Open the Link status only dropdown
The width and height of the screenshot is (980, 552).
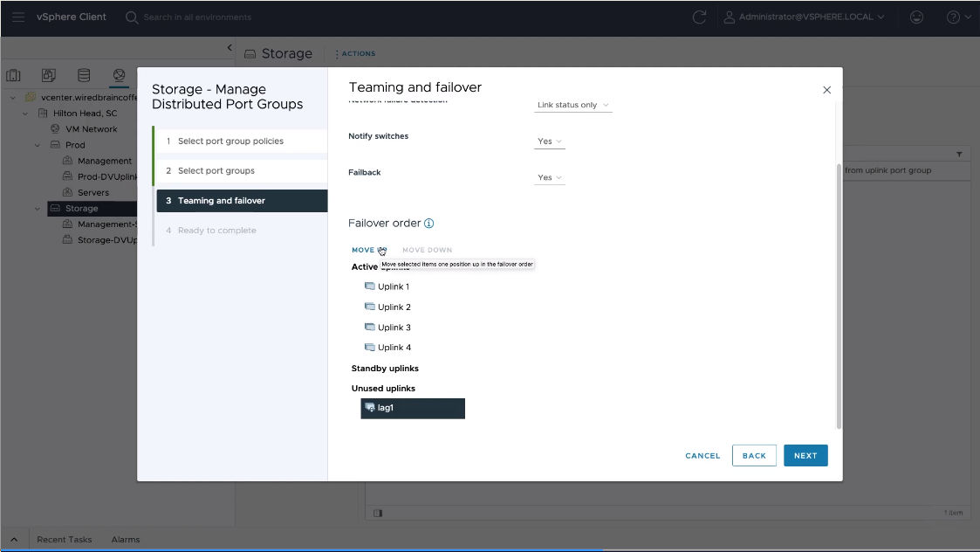coord(572,106)
